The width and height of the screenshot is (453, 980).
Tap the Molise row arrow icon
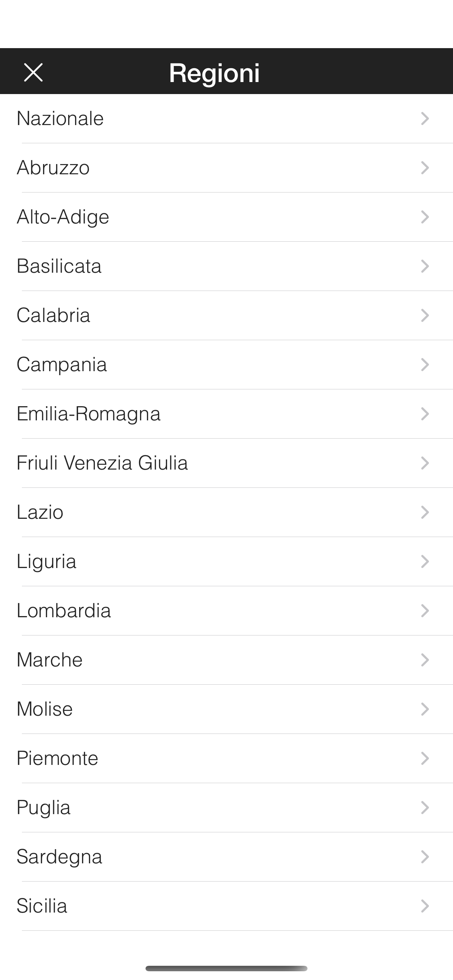(x=425, y=709)
